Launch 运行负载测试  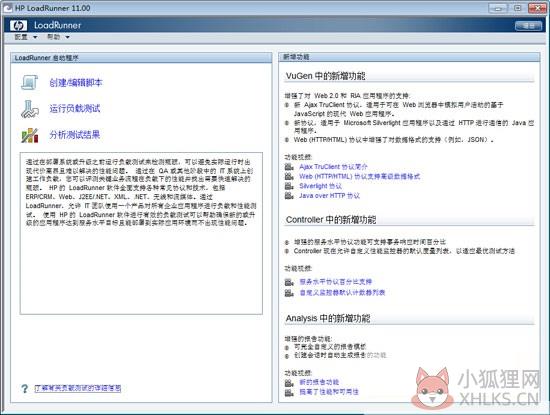(x=75, y=109)
